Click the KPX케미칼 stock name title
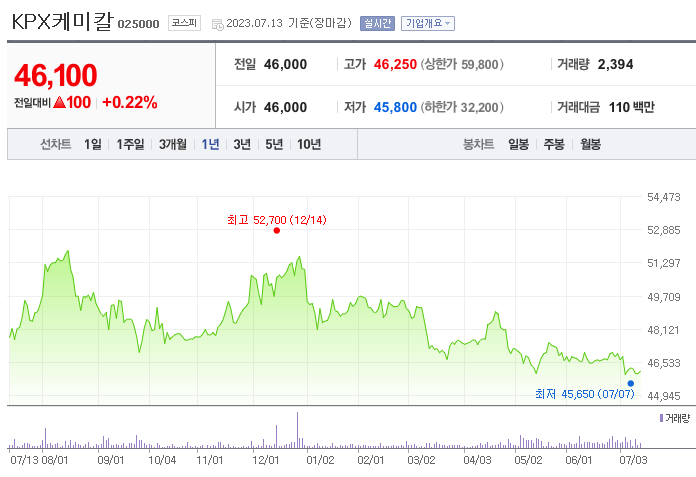The width and height of the screenshot is (696, 477). pos(63,21)
